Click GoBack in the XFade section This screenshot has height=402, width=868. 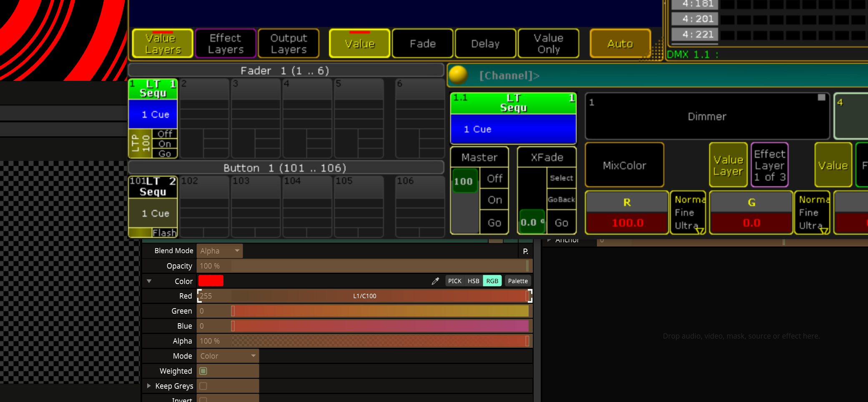[x=561, y=200]
